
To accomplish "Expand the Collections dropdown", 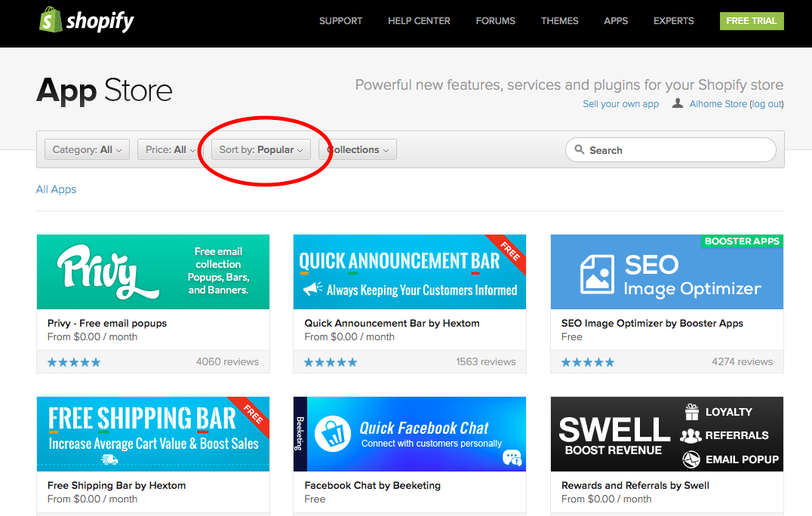I will tap(358, 149).
